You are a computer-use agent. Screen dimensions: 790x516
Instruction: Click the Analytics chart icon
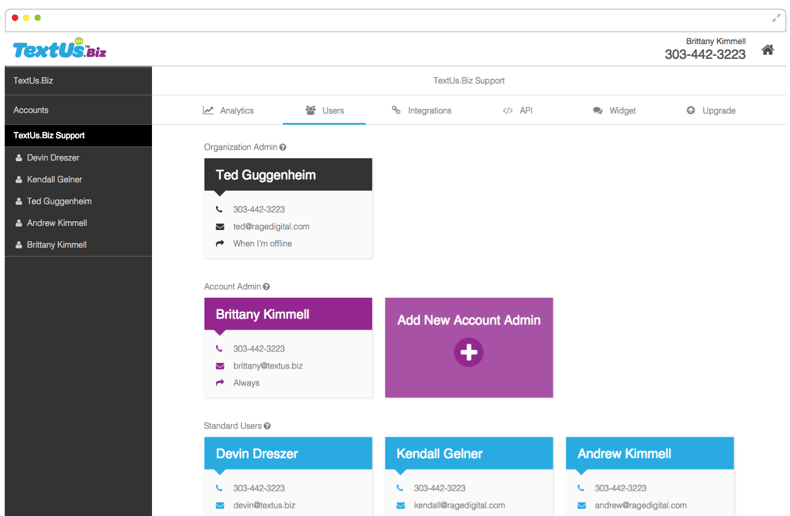tap(208, 110)
